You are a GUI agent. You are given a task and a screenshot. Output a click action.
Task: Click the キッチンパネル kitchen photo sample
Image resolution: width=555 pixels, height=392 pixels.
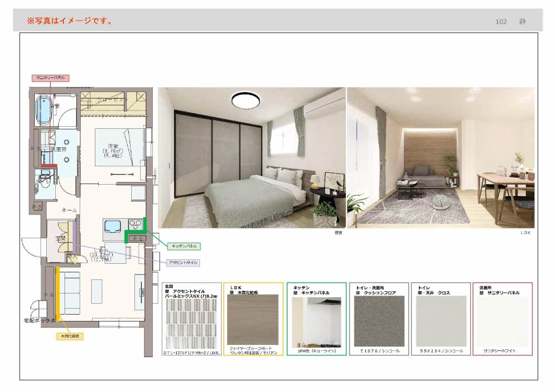(316, 322)
